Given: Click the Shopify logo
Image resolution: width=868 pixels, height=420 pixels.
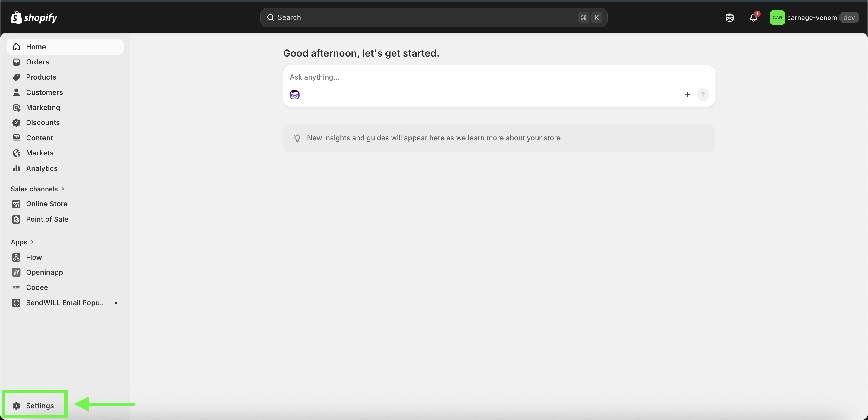Looking at the screenshot, I should [34, 17].
